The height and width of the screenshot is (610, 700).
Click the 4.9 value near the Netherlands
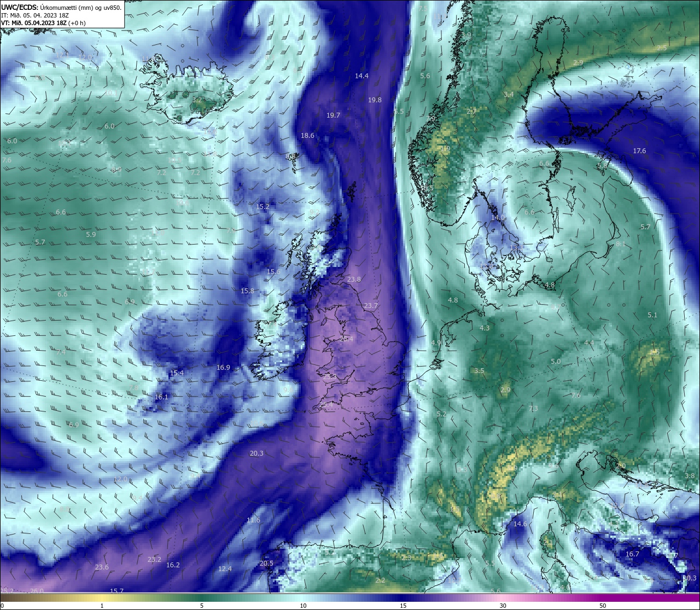pos(436,343)
